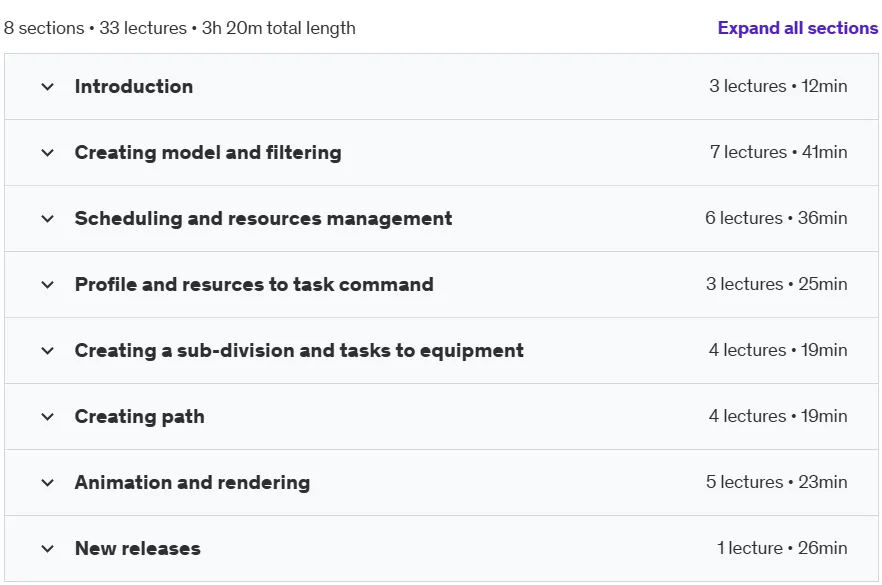Open Scheduling and resources management title
This screenshot has width=882, height=585.
click(x=263, y=218)
